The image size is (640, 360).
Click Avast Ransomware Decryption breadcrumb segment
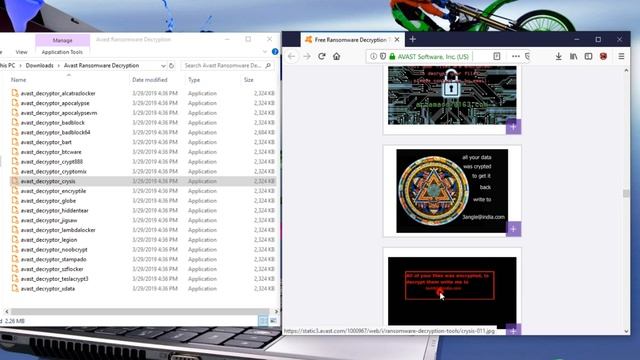102,65
